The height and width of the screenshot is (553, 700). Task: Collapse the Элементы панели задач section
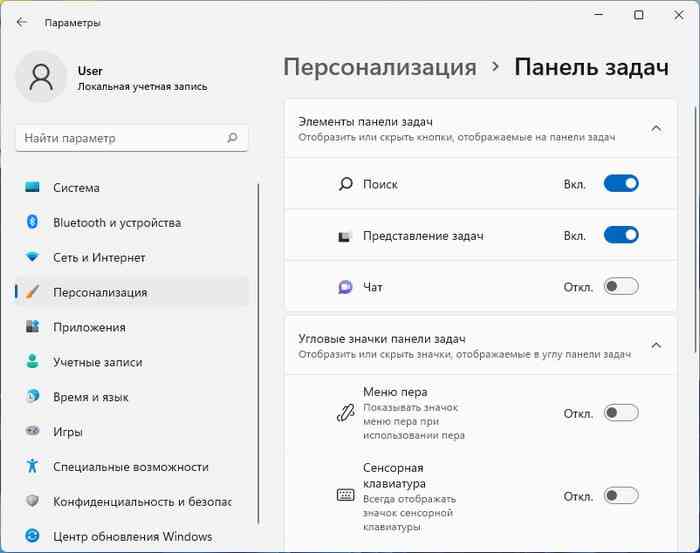pos(656,129)
